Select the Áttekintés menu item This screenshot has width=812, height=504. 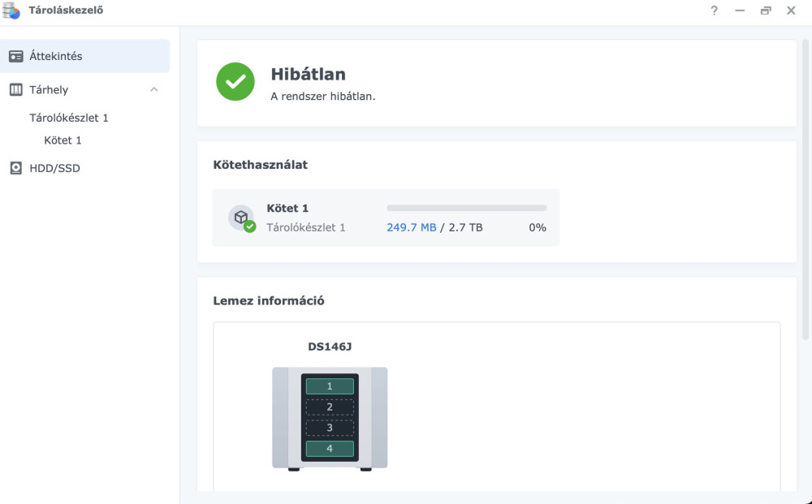pyautogui.click(x=56, y=56)
